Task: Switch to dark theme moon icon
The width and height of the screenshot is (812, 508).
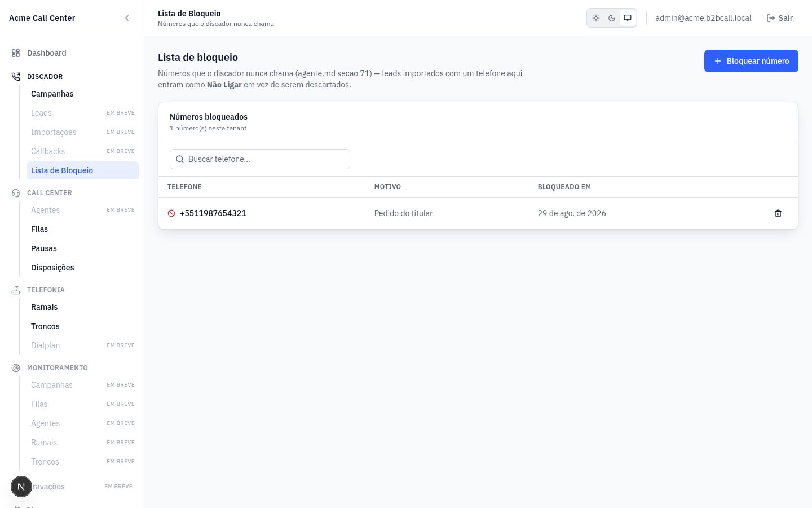Action: click(612, 18)
